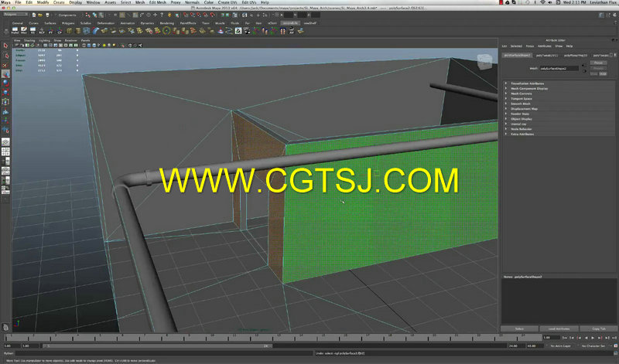Expand Mesh Component Display section
Viewport: 619px width, 364px height.
click(529, 89)
